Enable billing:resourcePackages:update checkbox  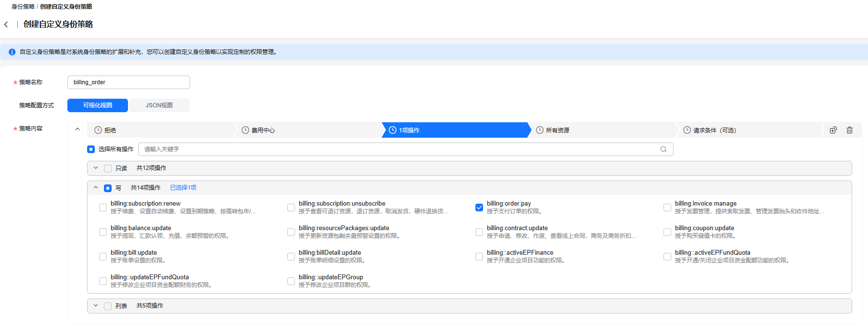pos(291,232)
